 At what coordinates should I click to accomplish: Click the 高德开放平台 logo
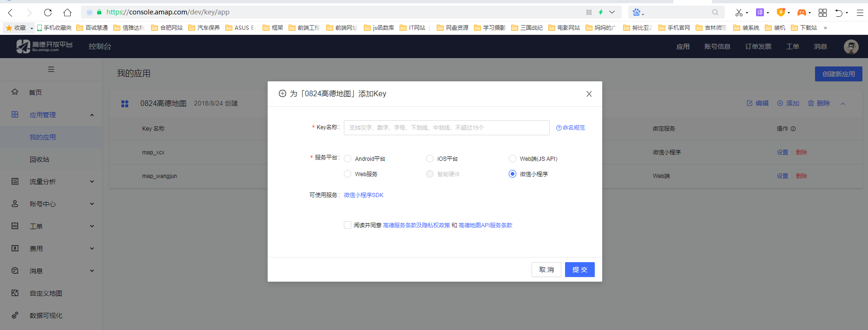point(45,46)
